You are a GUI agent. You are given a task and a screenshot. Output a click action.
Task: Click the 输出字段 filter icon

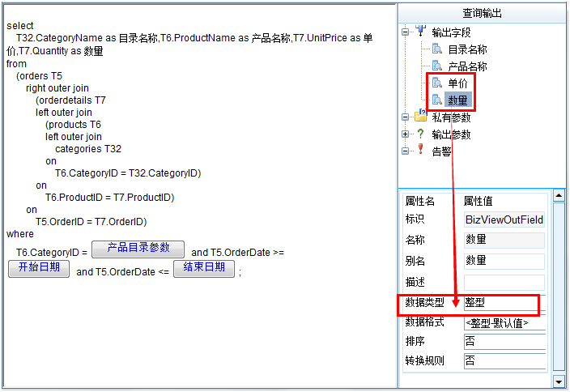[421, 31]
